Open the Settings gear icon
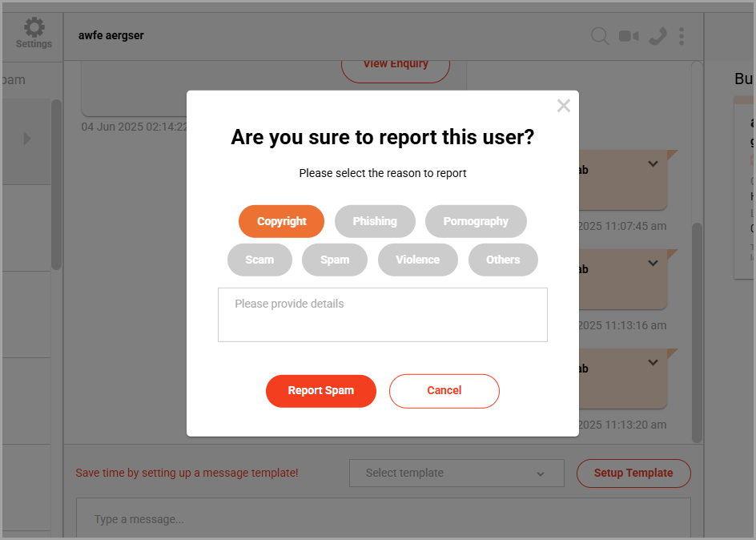756x540 pixels. click(x=34, y=27)
